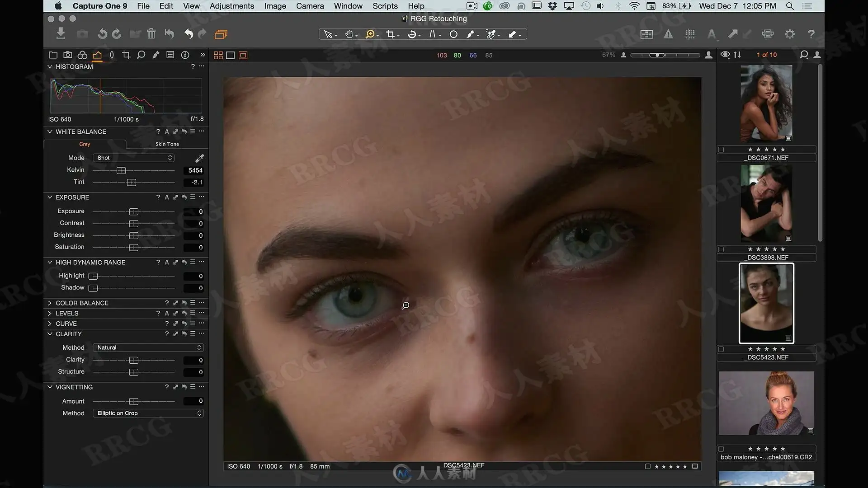The height and width of the screenshot is (488, 868).
Task: Open the Metadata info tool tab
Action: pos(185,55)
